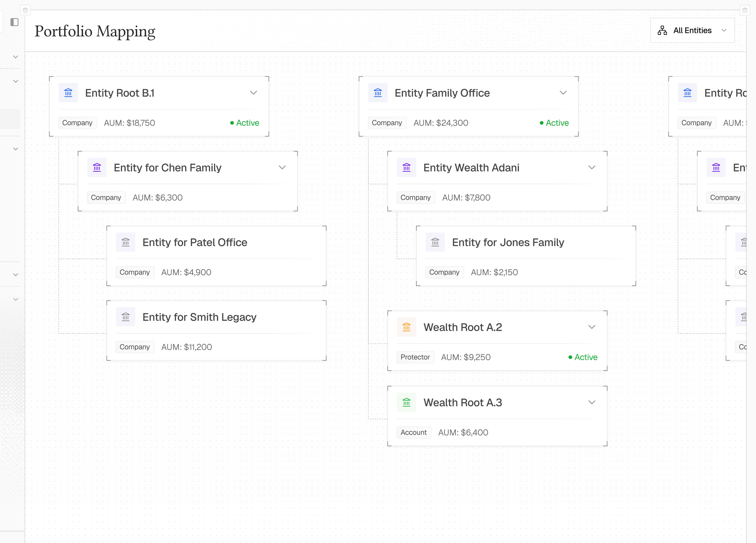Toggle the Entity Wealth Adani chevron
Viewport: 756px width, 543px height.
[592, 167]
